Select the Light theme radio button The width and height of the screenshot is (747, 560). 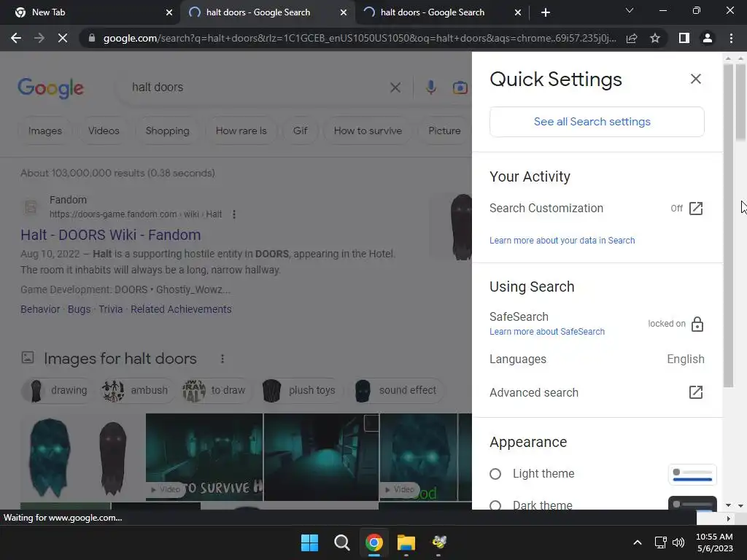tap(495, 474)
